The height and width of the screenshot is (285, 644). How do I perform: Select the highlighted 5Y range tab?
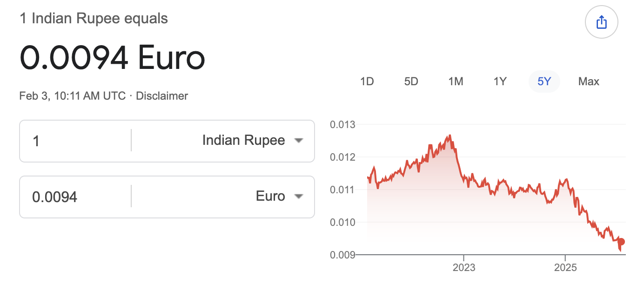pyautogui.click(x=544, y=81)
